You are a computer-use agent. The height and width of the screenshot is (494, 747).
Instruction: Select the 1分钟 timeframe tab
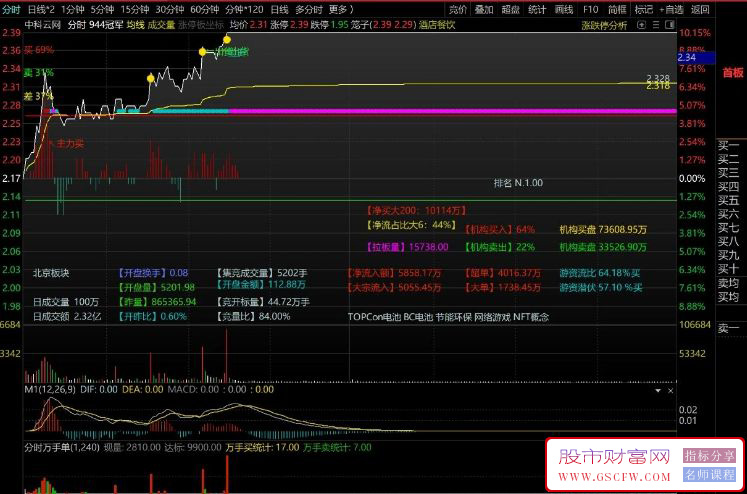pyautogui.click(x=72, y=10)
